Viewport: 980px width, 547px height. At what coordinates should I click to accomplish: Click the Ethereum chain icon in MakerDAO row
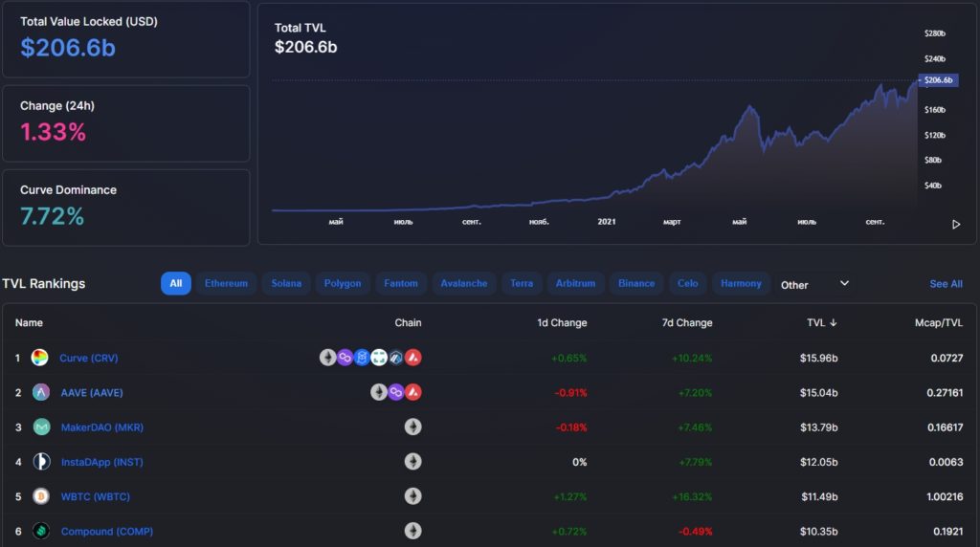412,427
